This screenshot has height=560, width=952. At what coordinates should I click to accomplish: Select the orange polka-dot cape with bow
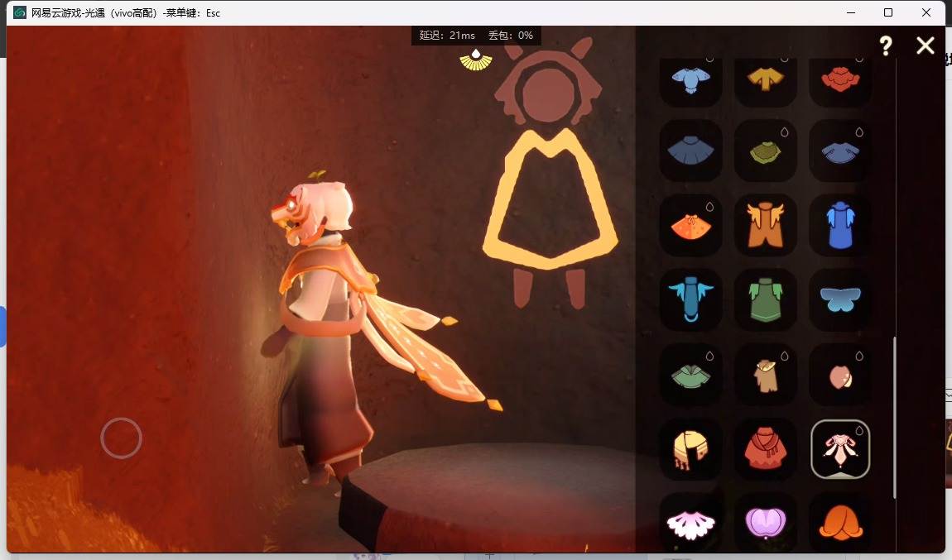(691, 225)
